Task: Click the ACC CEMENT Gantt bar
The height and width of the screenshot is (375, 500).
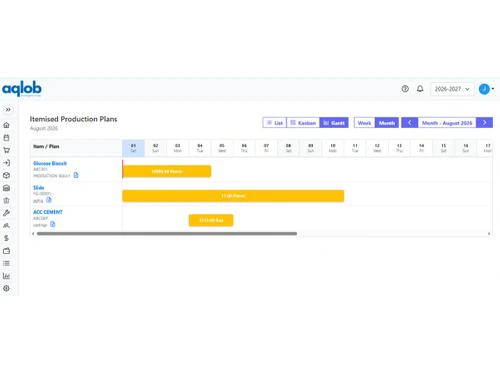Action: click(x=211, y=220)
